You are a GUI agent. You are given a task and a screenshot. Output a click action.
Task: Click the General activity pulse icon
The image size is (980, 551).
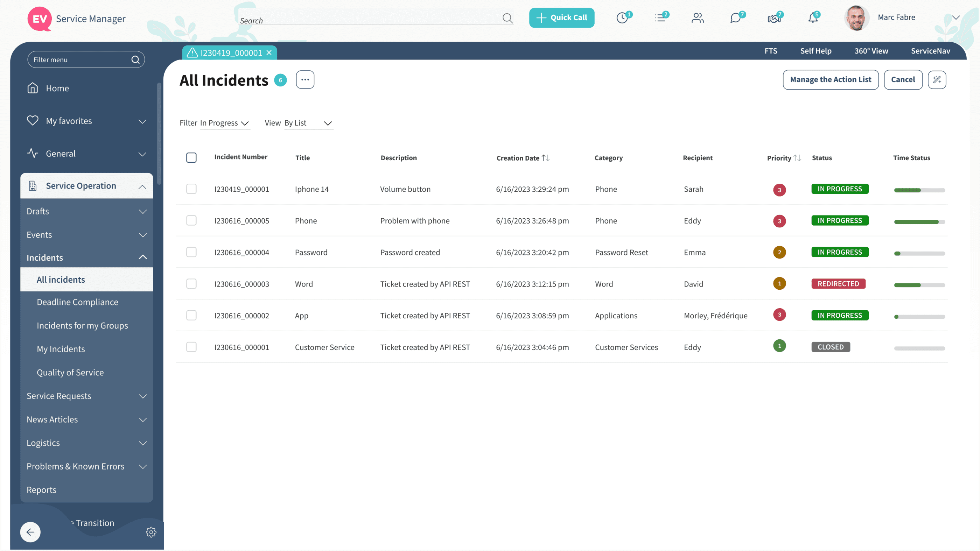click(33, 153)
